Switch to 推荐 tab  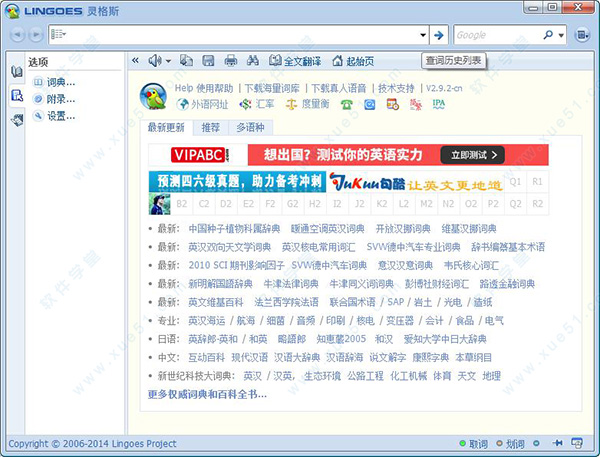coord(211,127)
